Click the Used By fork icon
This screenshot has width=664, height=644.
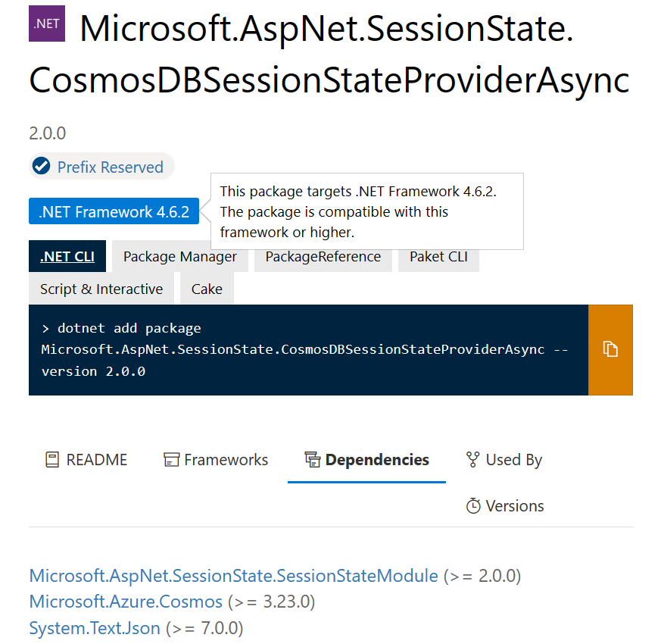coord(473,460)
